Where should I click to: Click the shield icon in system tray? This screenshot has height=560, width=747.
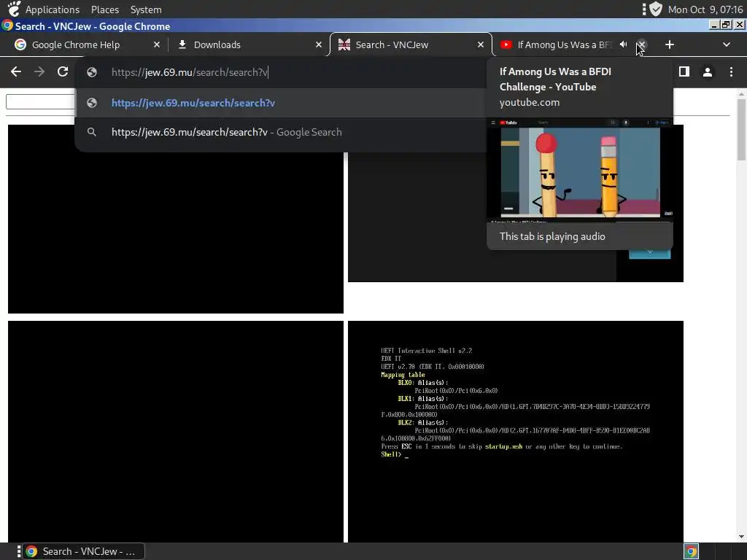click(x=656, y=9)
